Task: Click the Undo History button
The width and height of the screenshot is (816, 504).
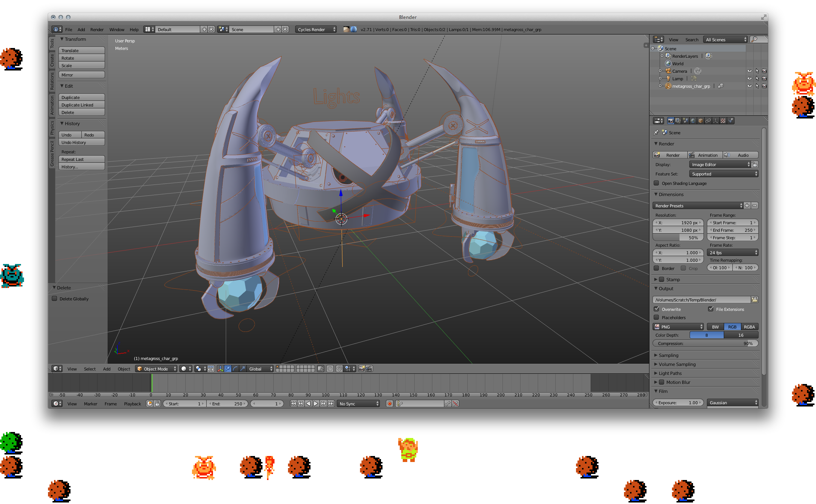Action: pos(81,142)
